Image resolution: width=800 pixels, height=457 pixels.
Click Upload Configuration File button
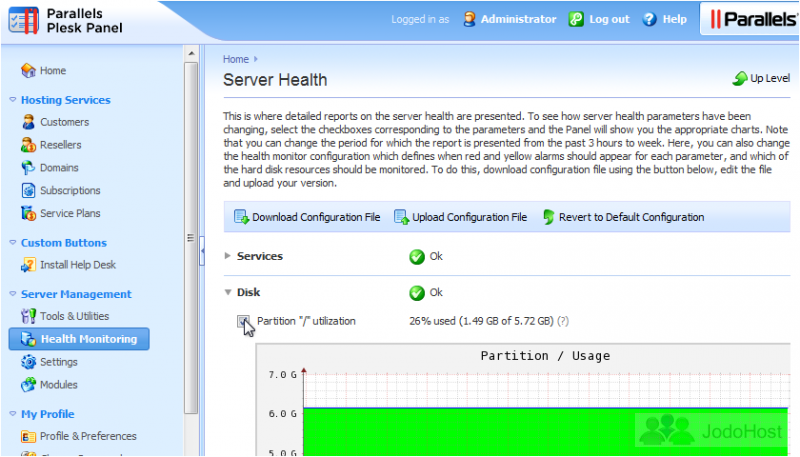(x=461, y=217)
